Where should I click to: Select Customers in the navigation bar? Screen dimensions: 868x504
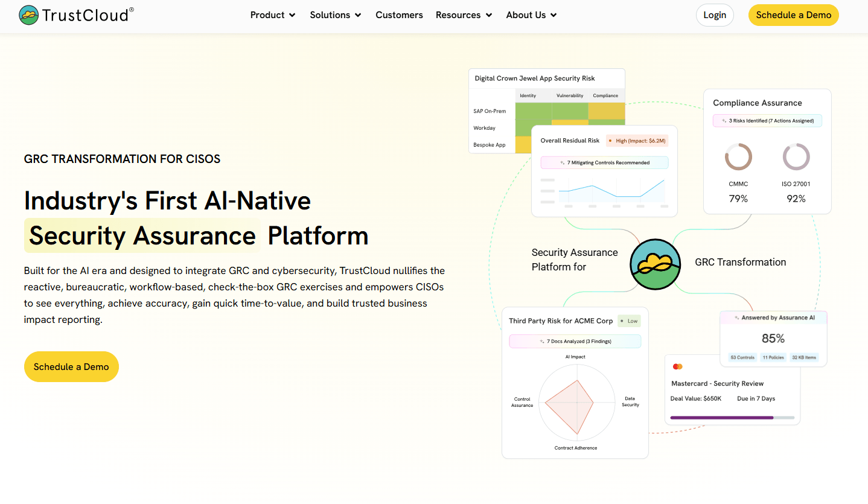pos(399,15)
